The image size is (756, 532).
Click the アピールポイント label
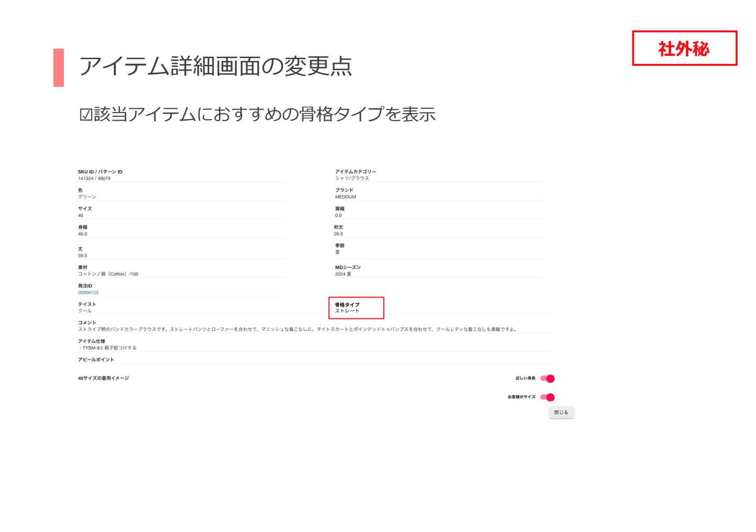click(96, 360)
